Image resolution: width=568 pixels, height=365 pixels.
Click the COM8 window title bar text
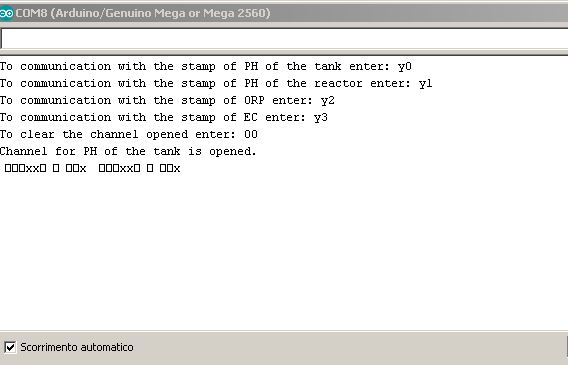[143, 13]
